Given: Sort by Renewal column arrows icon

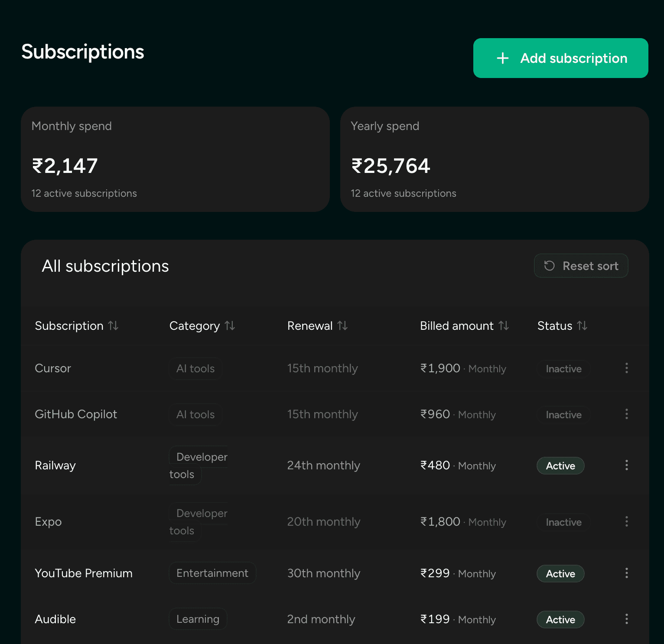Looking at the screenshot, I should [x=342, y=325].
